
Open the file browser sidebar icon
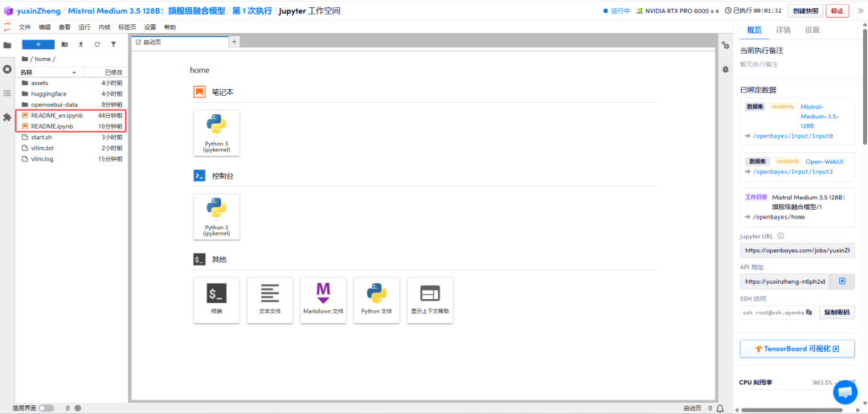click(7, 45)
